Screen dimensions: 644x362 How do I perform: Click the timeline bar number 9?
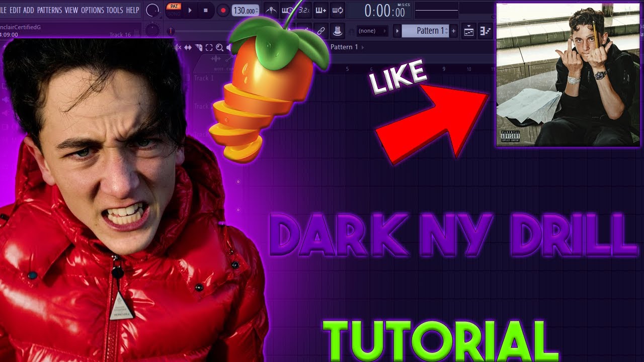(444, 68)
